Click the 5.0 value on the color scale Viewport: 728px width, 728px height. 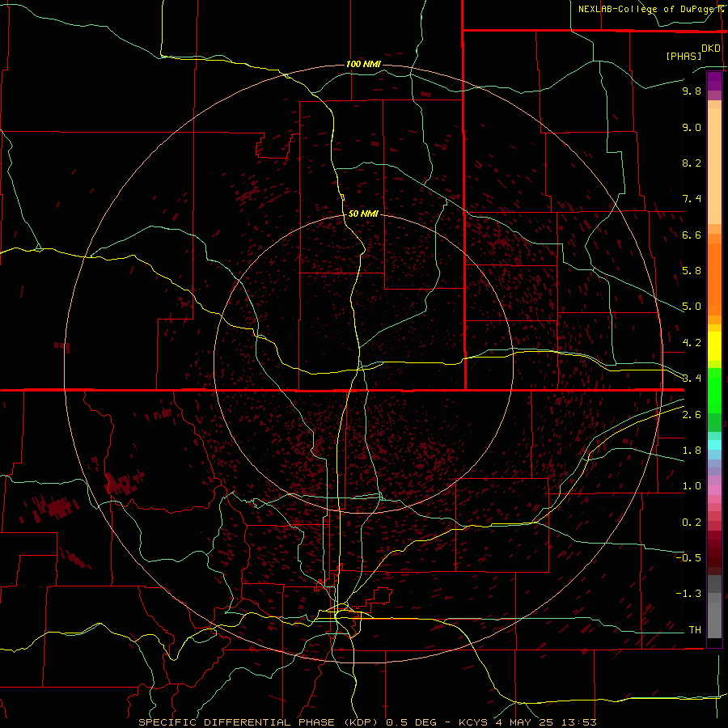coord(692,307)
